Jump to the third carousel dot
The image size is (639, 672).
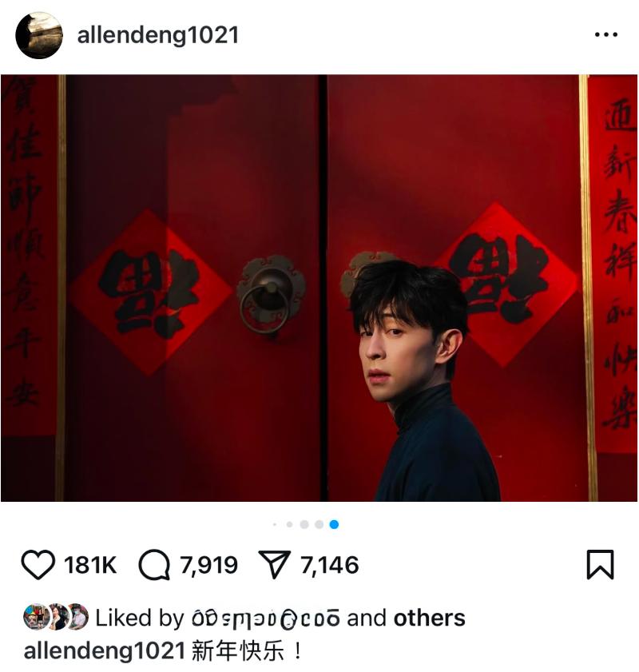click(304, 524)
